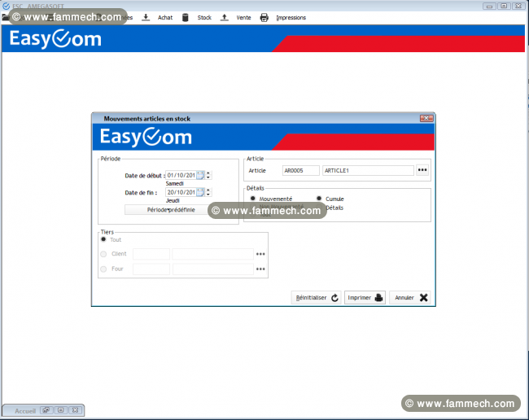Click the Date de fin spinner arrows
The height and width of the screenshot is (420, 529).
[x=208, y=192]
